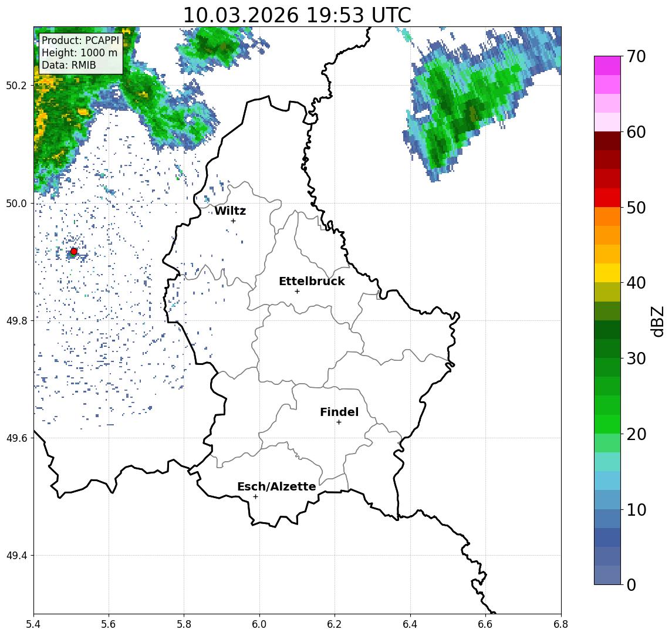
Task: Click the Findel station cross marker
Action: click(339, 422)
